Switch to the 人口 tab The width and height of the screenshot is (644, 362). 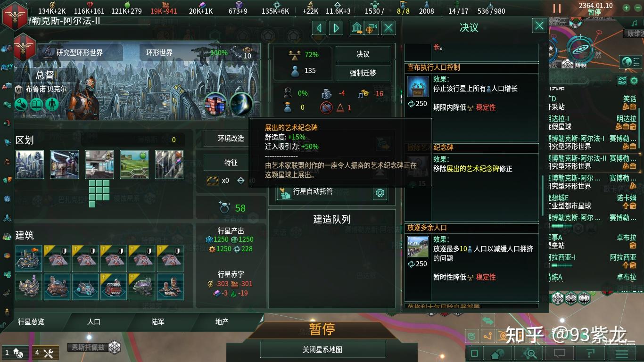(x=94, y=321)
